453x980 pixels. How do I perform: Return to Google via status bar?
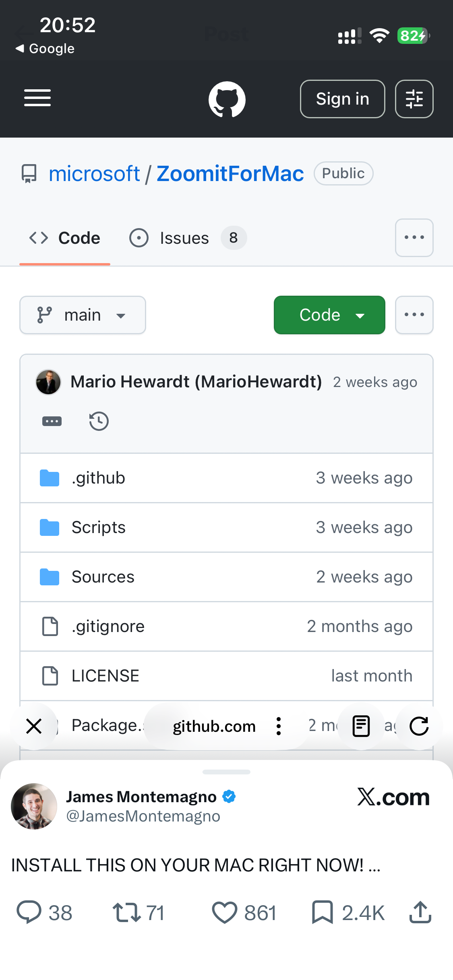pyautogui.click(x=45, y=49)
